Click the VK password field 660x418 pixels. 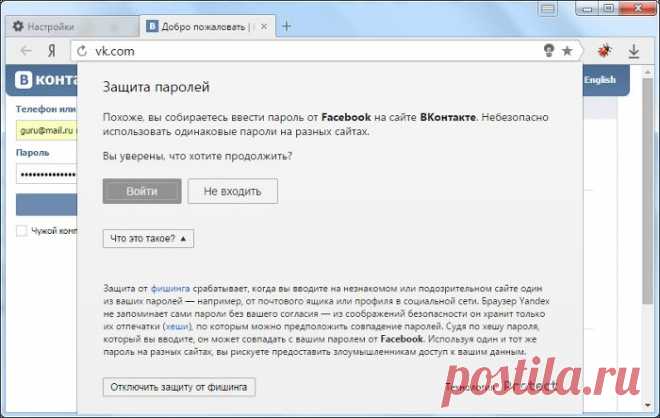coord(46,174)
